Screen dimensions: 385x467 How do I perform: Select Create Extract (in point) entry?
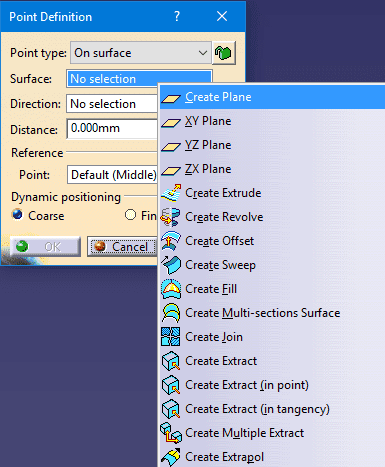coord(272,385)
